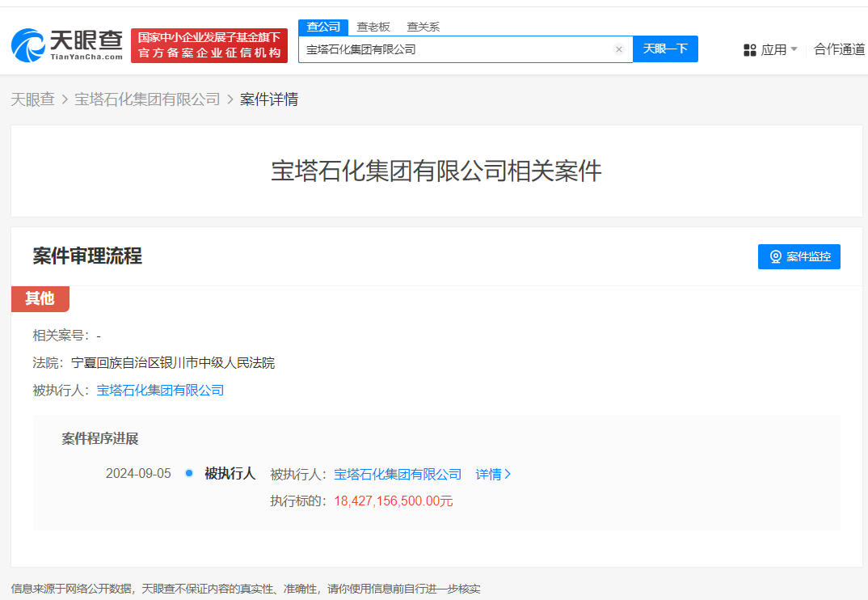Open the 被执行人 company link under 法院
Viewport: 868px width, 600px height.
tap(160, 391)
